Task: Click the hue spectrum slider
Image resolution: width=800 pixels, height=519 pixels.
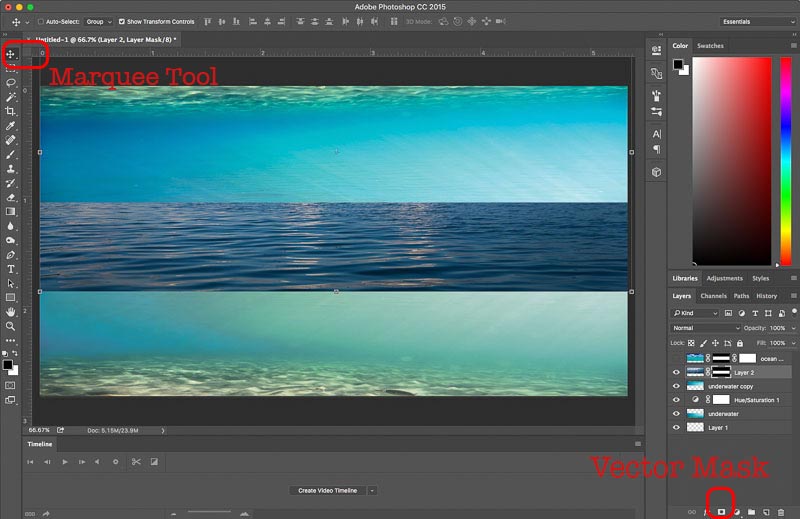Action: 786,161
